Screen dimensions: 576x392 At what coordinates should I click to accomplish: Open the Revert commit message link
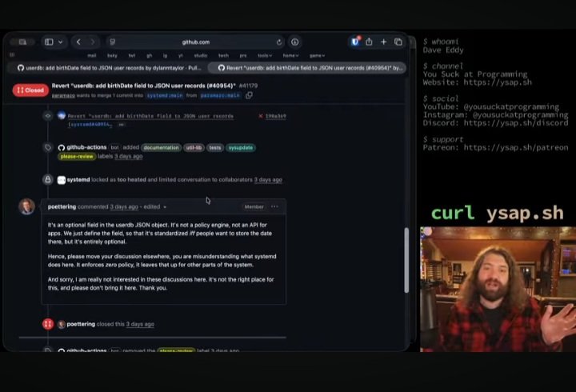click(150, 116)
